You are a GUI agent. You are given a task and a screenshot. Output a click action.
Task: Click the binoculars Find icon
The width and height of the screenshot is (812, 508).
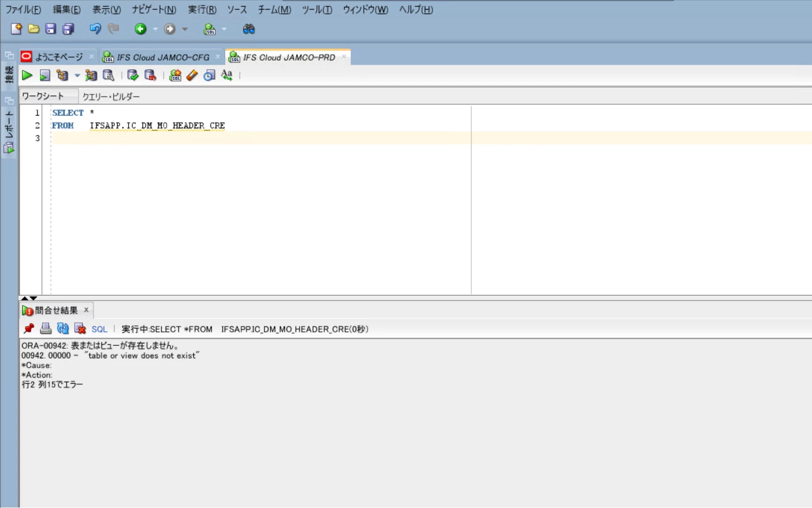click(x=248, y=29)
